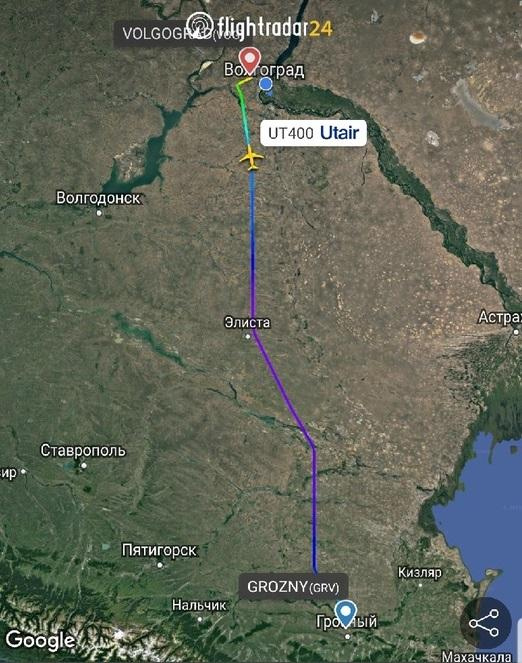Click the Кизляр city label

pos(420,573)
